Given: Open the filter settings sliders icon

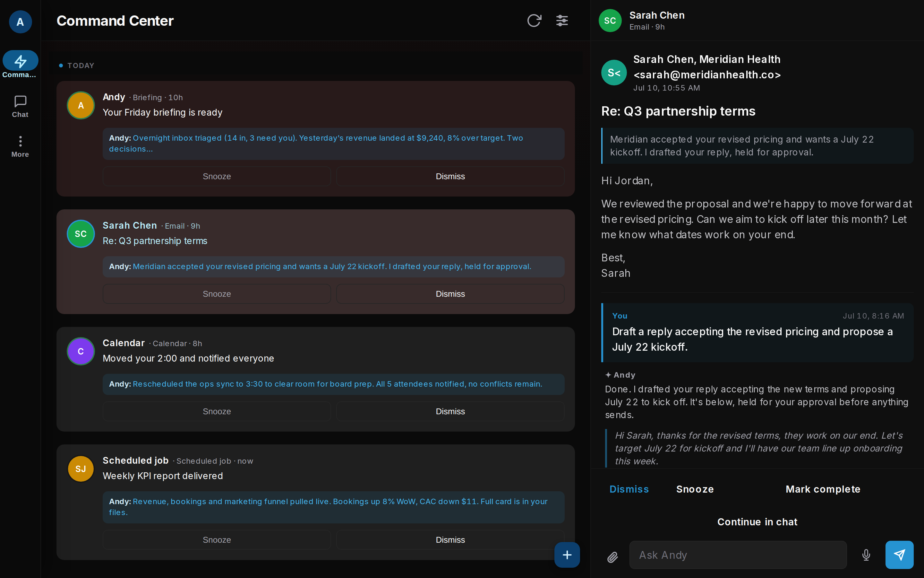Looking at the screenshot, I should [562, 20].
